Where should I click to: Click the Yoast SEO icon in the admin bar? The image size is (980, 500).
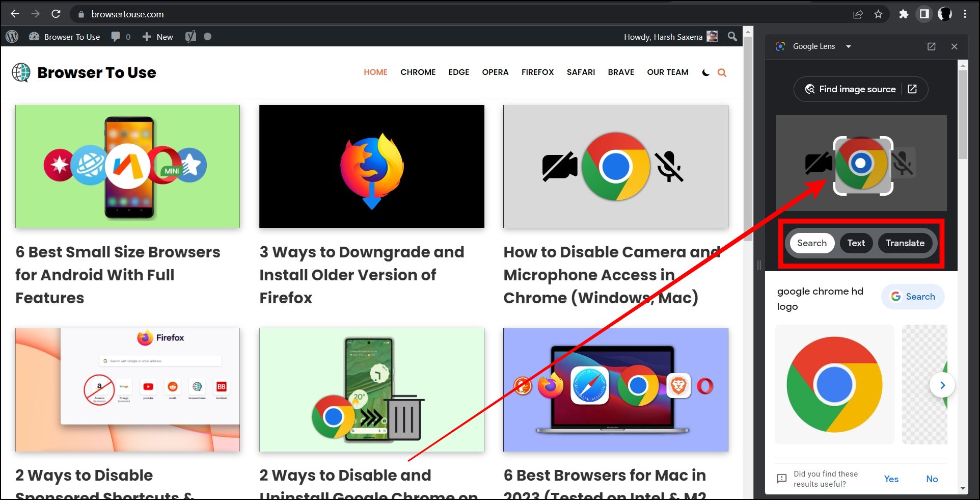[190, 37]
